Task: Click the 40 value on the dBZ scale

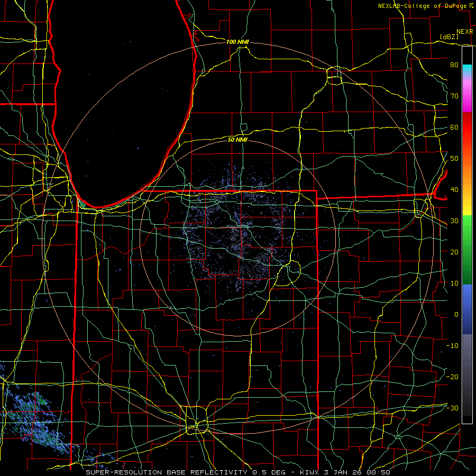Action: 454,190
